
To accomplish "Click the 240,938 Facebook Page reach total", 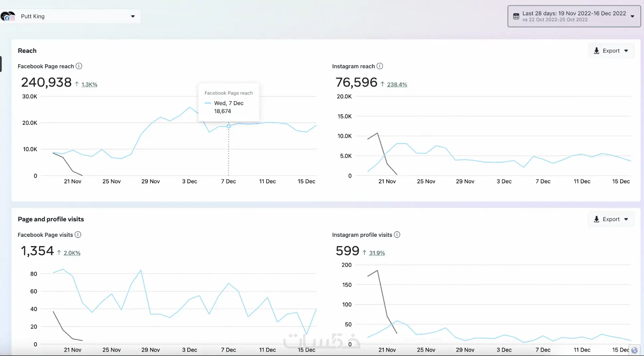I will point(46,82).
